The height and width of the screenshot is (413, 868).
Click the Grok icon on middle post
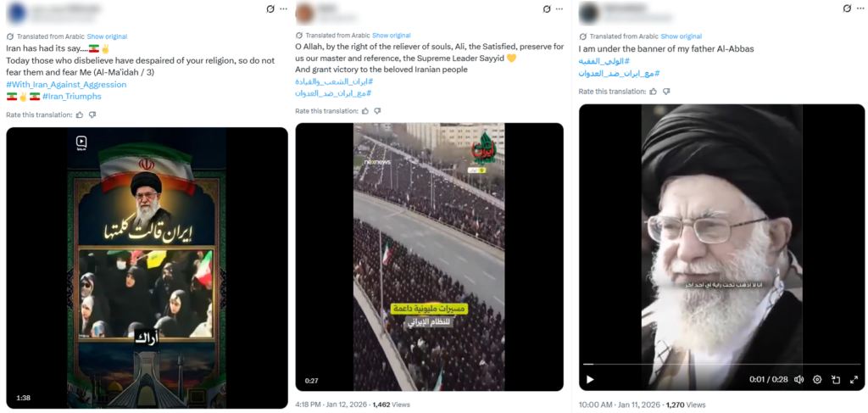point(547,8)
